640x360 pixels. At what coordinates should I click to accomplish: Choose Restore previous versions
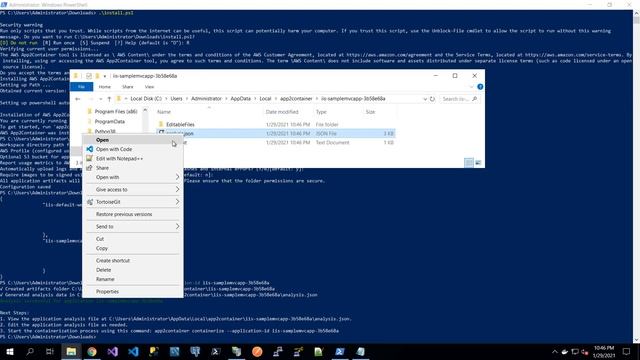(133, 214)
